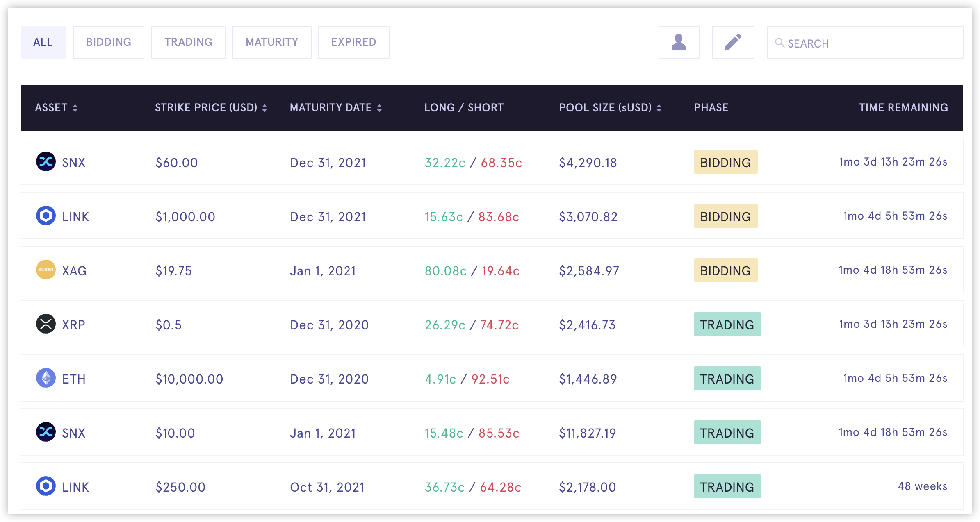Click BIDDING badge in XAG row
Image resolution: width=980 pixels, height=522 pixels.
tap(725, 270)
